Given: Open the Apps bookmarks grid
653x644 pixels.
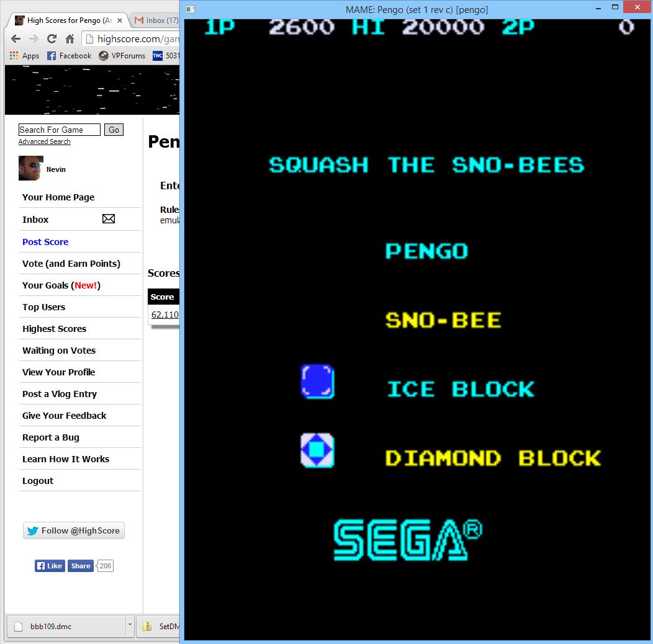Looking at the screenshot, I should pyautogui.click(x=24, y=56).
